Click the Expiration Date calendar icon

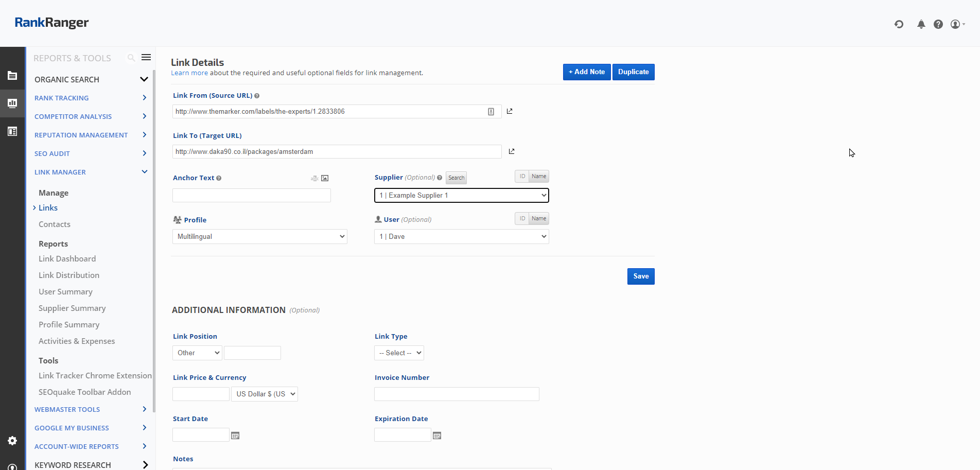[437, 436]
